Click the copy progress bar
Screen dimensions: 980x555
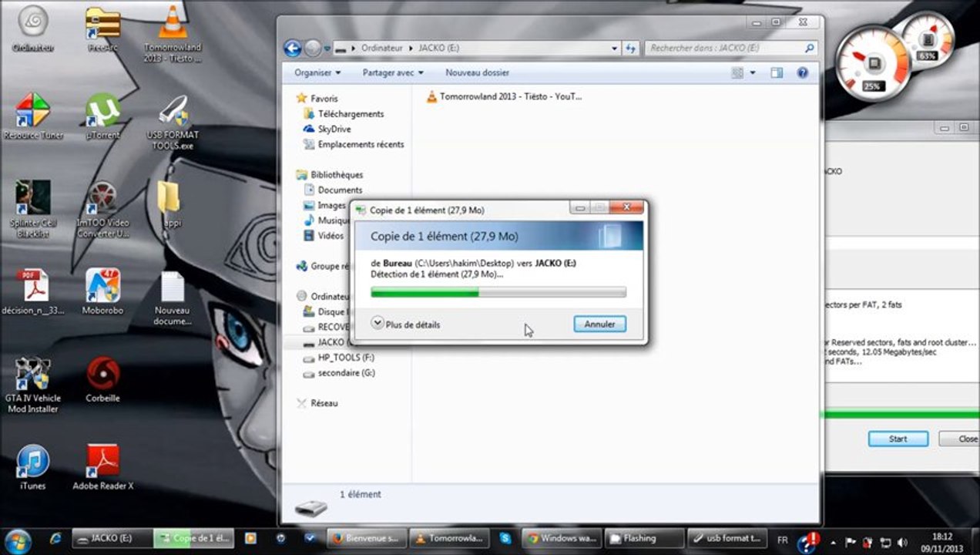[x=498, y=292]
